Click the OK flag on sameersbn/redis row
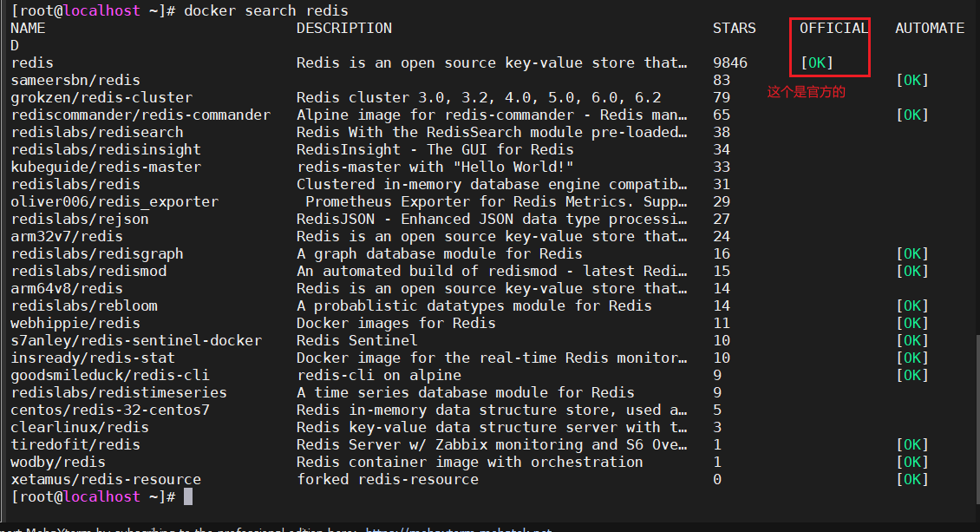The height and width of the screenshot is (532, 980). (x=912, y=80)
